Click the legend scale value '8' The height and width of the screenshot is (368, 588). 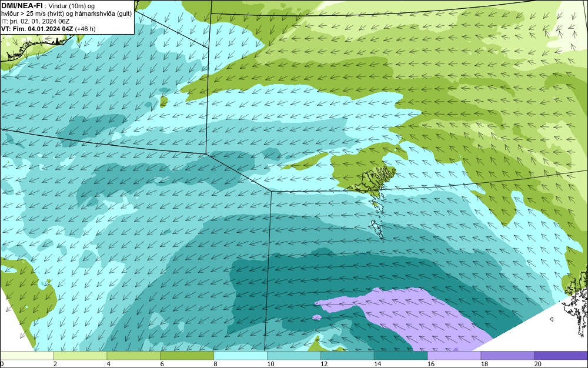point(216,364)
